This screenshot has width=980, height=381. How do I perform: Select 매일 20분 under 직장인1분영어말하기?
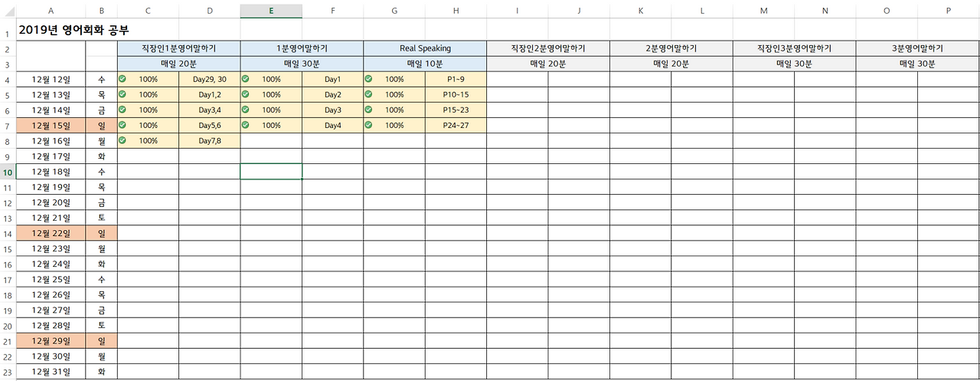178,64
